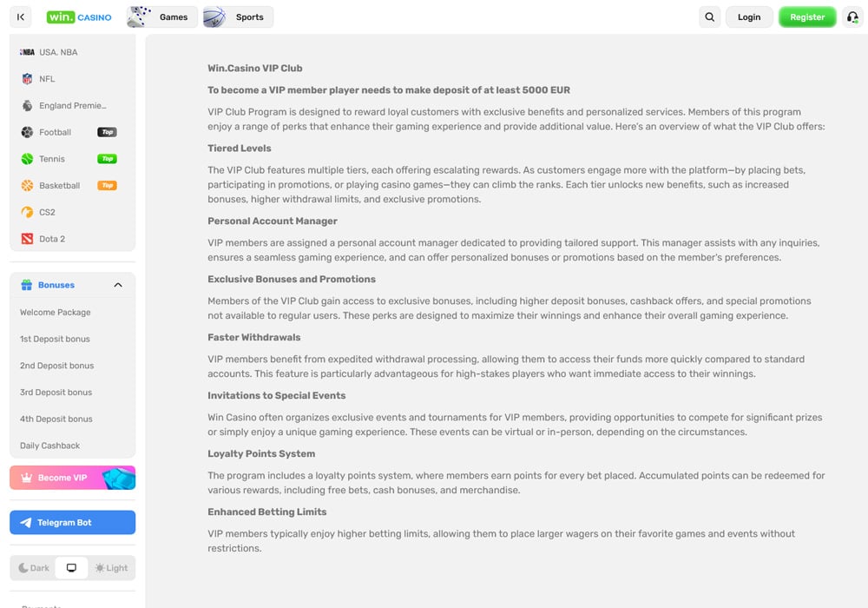Select the Tennis ball icon
Screen dimensions: 868x608
coord(27,159)
